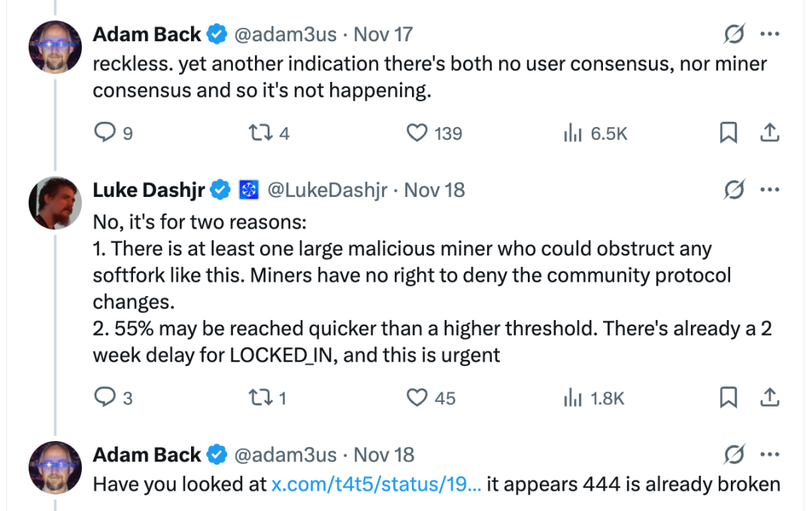The width and height of the screenshot is (812, 511).
Task: Bookmark Adam Back's Nov 17 tweet
Action: tap(728, 133)
